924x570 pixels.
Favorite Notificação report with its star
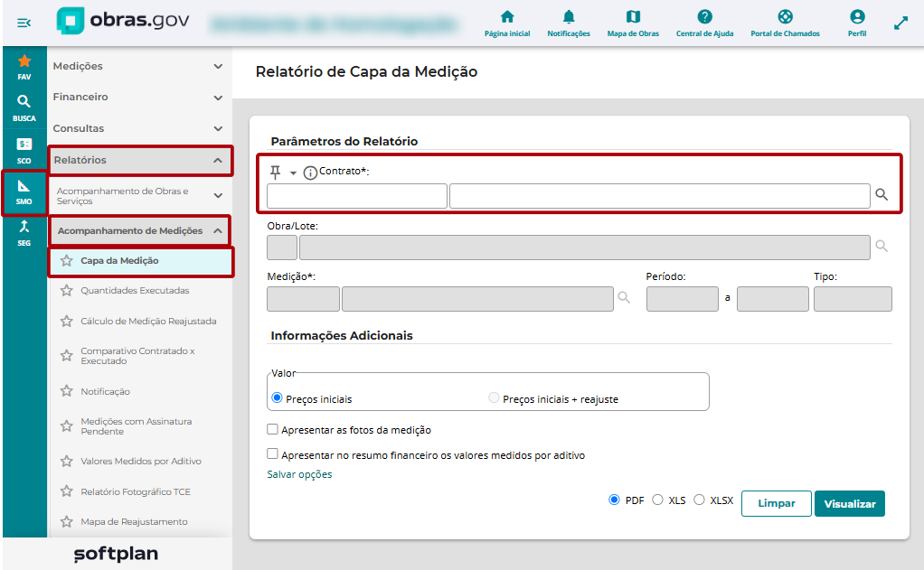coord(67,391)
